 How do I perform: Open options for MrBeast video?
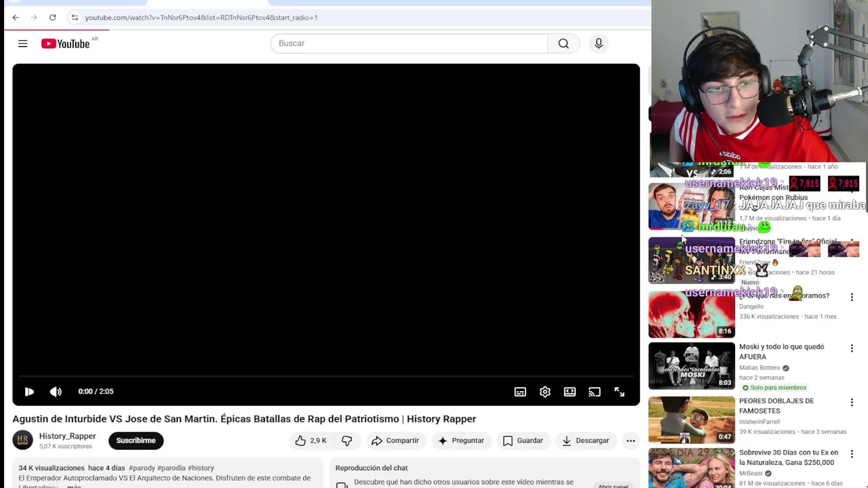click(x=852, y=454)
